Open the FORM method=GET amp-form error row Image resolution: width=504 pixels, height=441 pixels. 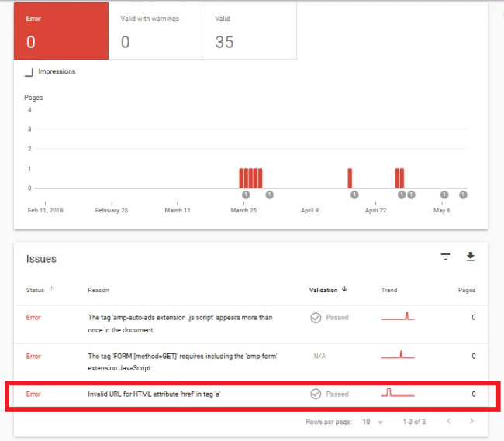[250, 362]
